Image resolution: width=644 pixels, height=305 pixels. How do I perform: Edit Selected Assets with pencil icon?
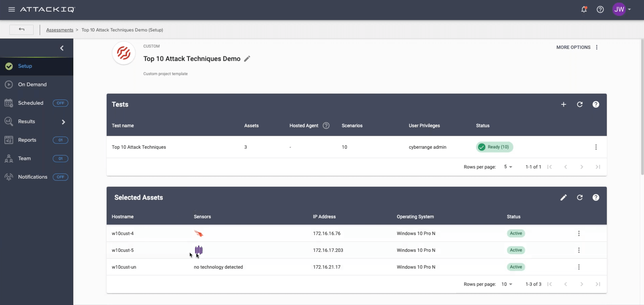563,197
